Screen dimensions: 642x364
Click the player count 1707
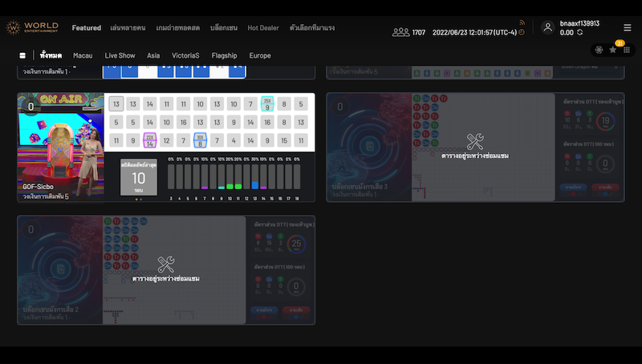[x=418, y=32]
